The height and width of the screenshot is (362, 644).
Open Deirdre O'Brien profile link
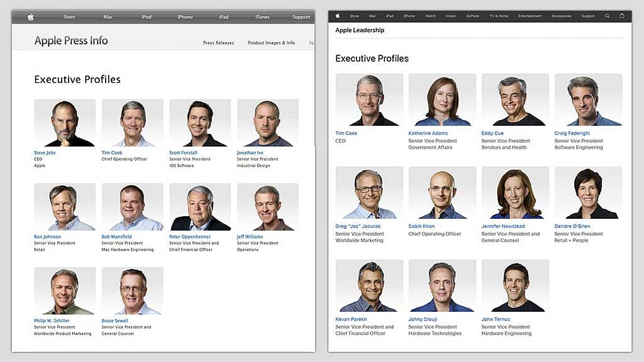[x=572, y=226]
